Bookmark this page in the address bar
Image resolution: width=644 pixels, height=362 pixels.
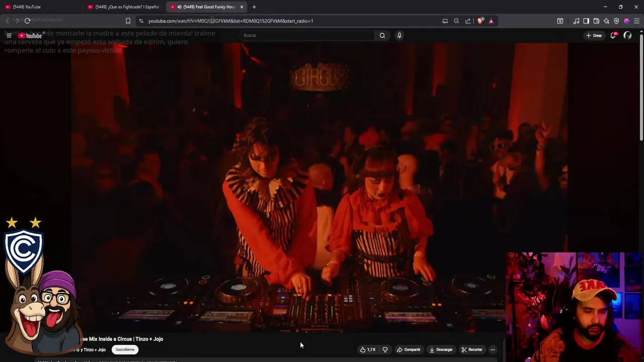[x=128, y=21]
